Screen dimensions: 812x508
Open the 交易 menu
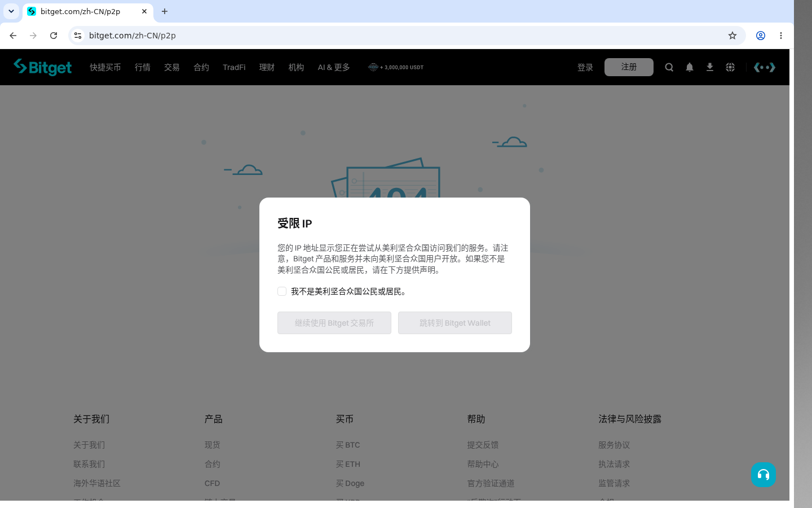[x=171, y=67]
